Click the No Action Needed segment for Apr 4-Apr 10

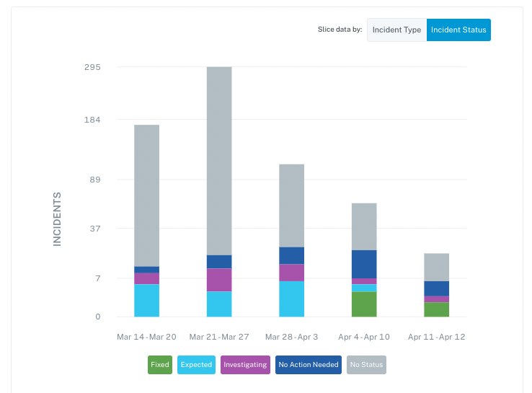pos(364,265)
